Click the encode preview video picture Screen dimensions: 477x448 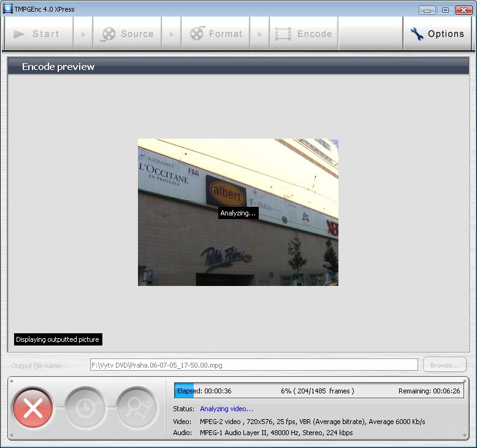(x=238, y=212)
